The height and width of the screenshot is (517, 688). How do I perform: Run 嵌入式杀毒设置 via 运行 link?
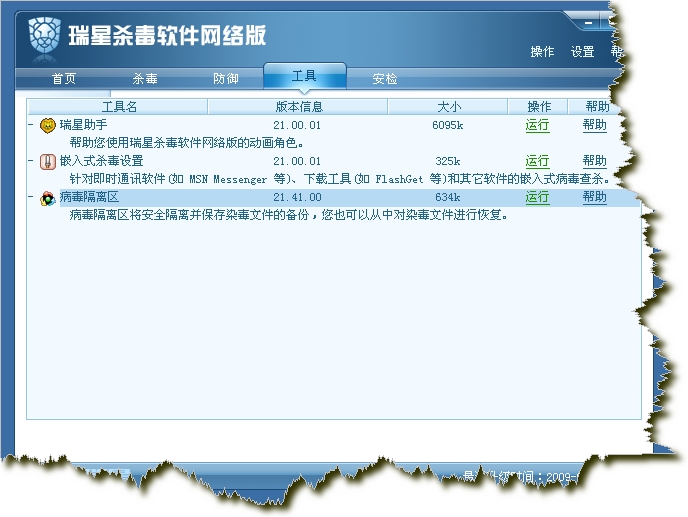pos(538,162)
